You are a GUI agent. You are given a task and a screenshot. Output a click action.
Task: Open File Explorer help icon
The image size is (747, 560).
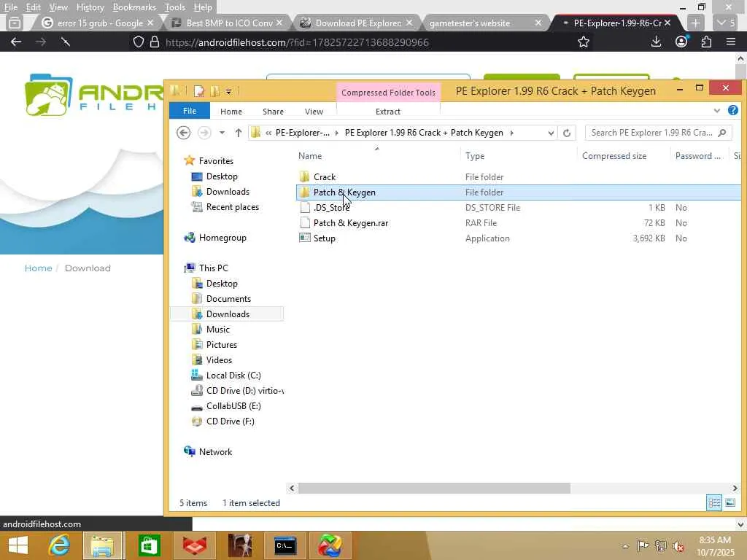pos(732,111)
